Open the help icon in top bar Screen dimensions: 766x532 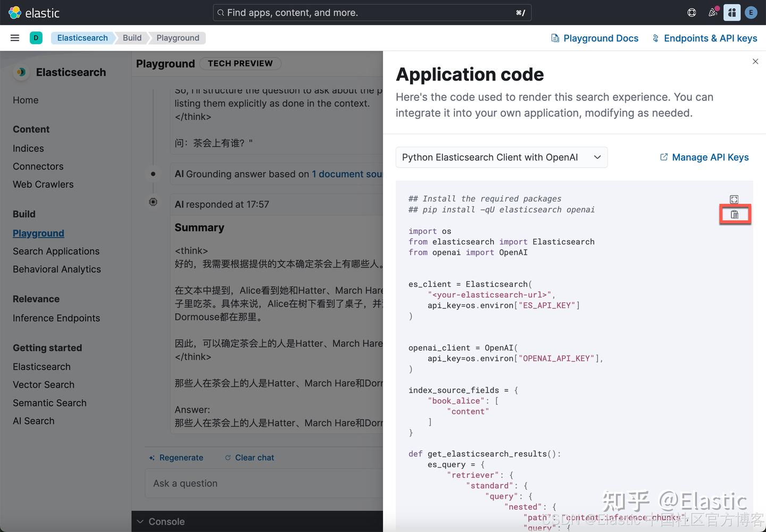pyautogui.click(x=692, y=12)
